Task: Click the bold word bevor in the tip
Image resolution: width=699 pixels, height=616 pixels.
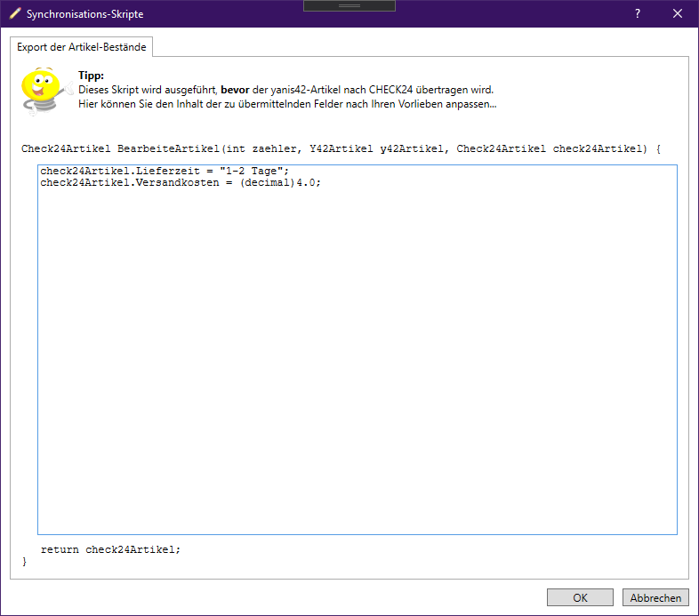Action: [235, 90]
